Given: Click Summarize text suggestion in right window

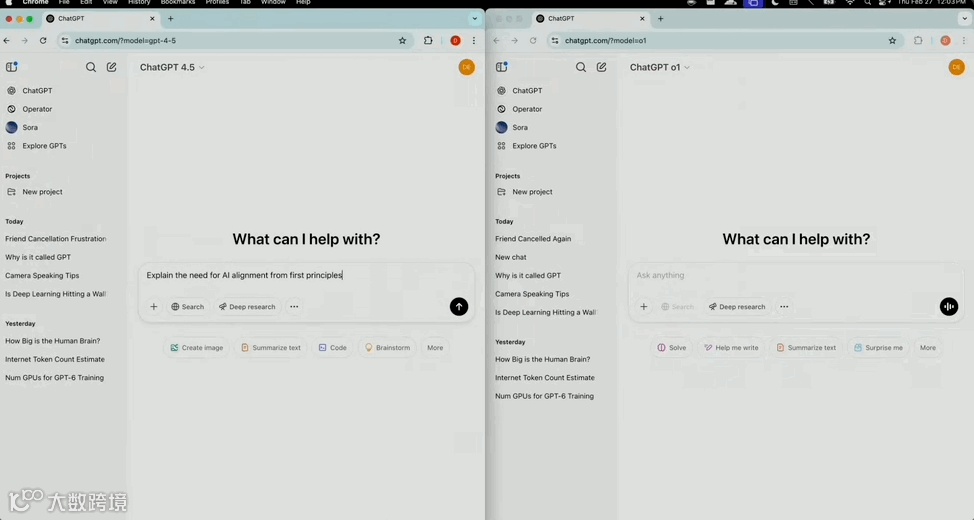Looking at the screenshot, I should click(806, 348).
